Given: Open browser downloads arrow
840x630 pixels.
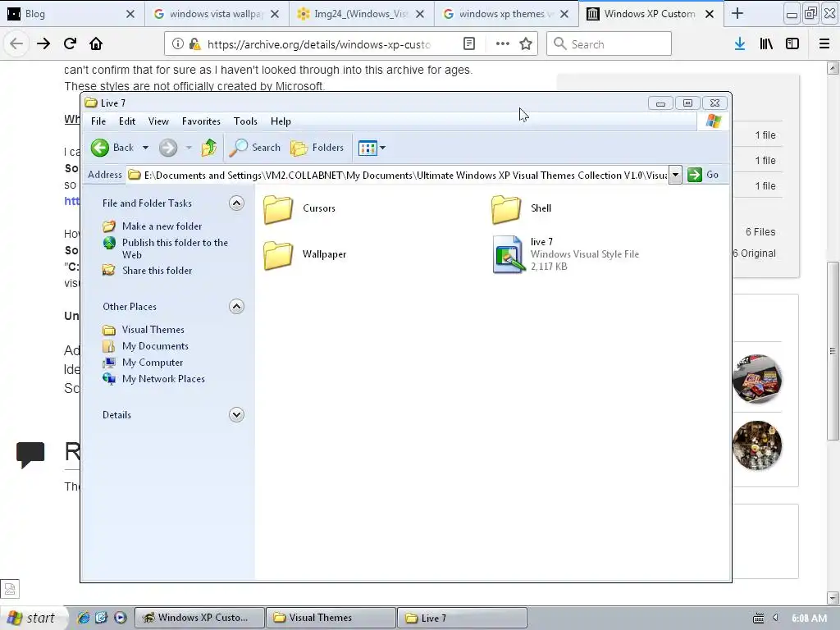Looking at the screenshot, I should [740, 44].
